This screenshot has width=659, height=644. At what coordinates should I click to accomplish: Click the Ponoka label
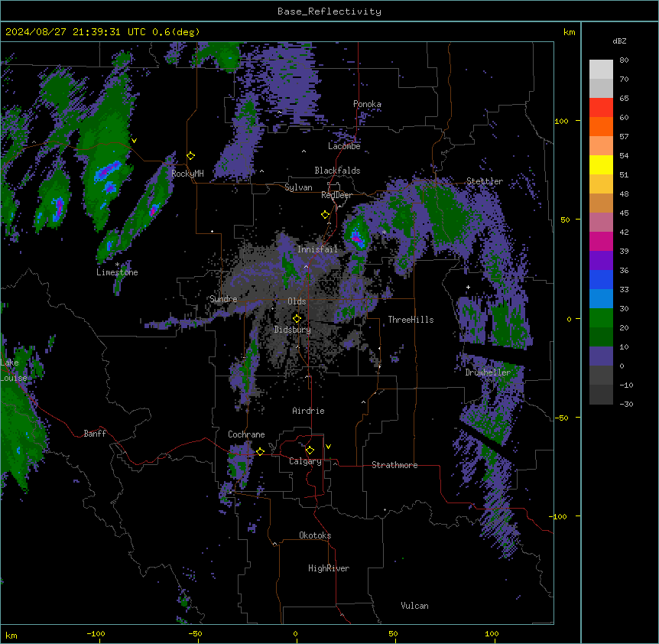(x=367, y=104)
